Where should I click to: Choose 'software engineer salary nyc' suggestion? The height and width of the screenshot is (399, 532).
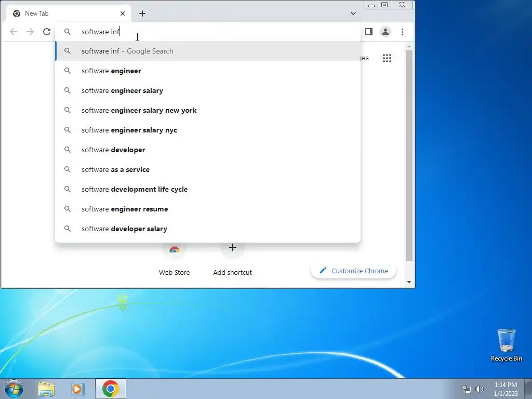coord(208,130)
